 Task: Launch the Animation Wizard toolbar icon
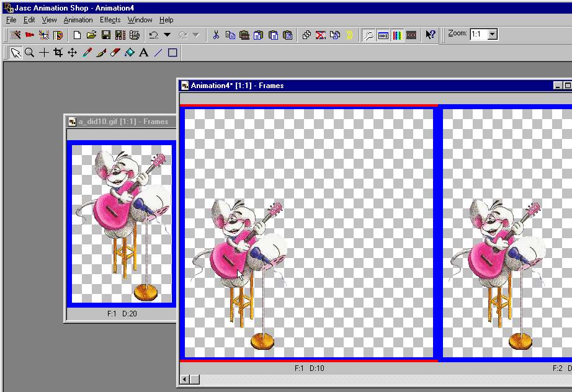(16, 35)
